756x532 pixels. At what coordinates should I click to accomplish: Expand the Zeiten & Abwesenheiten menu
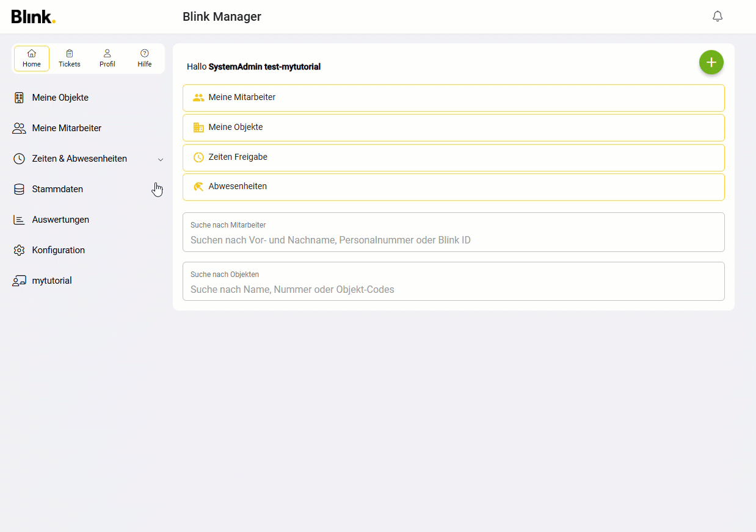[x=161, y=159]
